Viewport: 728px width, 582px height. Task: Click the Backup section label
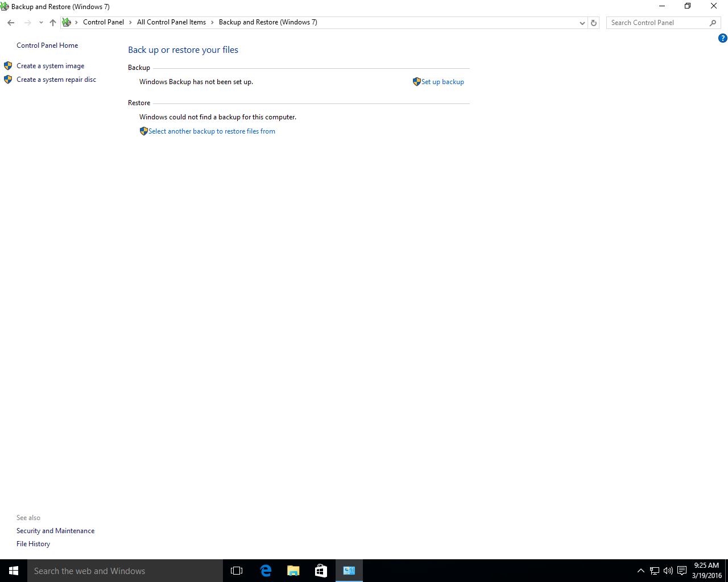pyautogui.click(x=139, y=68)
